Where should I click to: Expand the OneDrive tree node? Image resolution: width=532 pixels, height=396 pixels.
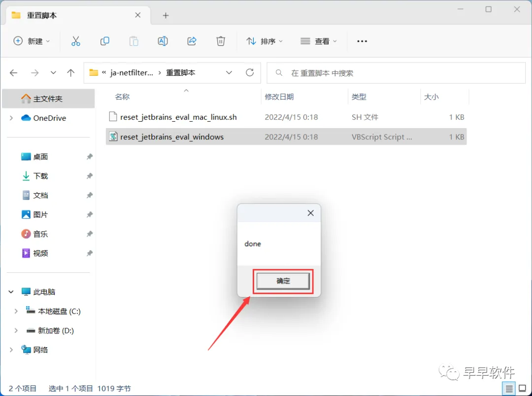click(11, 118)
